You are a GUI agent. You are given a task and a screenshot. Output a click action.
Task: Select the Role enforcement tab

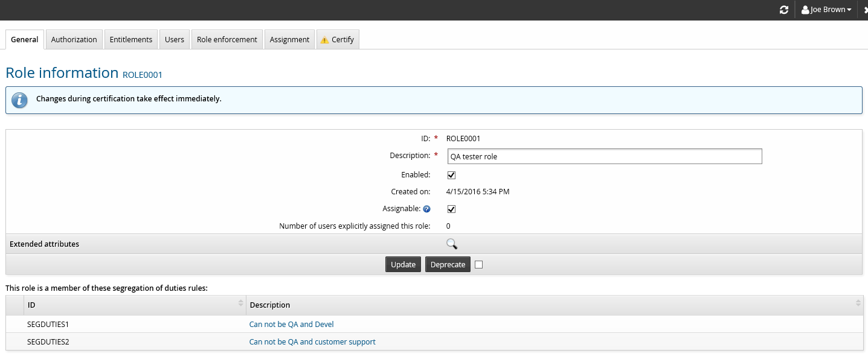point(227,40)
